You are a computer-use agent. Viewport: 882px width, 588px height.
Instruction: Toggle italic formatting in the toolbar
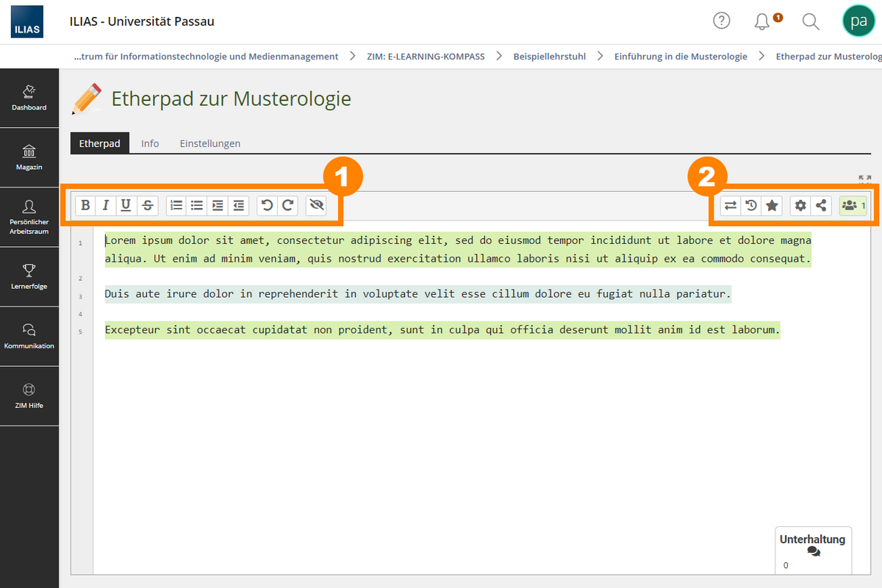click(x=106, y=206)
